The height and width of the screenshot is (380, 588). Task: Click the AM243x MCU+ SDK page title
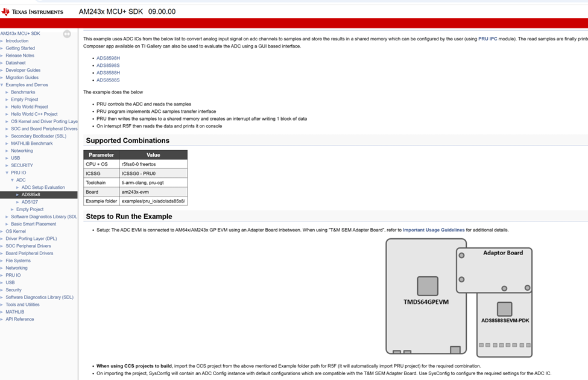127,11
